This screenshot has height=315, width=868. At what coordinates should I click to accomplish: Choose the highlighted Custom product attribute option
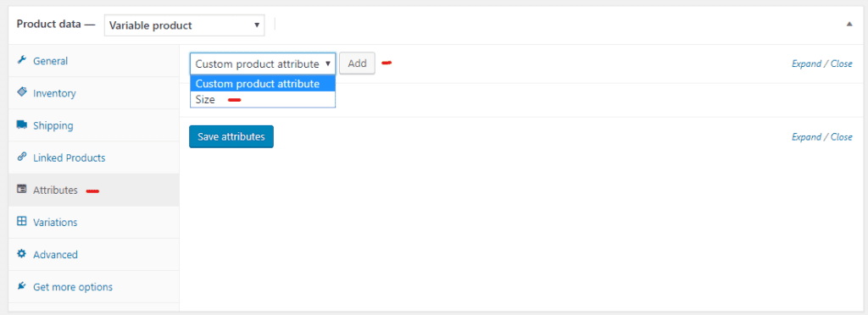(263, 84)
